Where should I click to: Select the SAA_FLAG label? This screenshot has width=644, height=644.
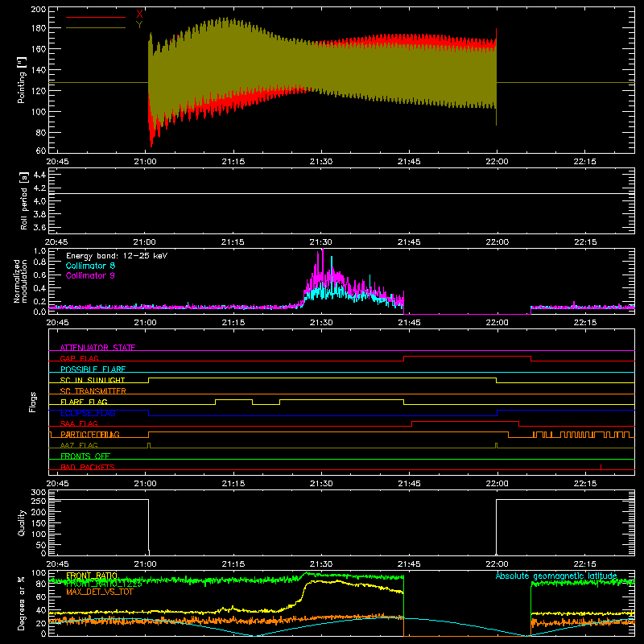coord(79,423)
